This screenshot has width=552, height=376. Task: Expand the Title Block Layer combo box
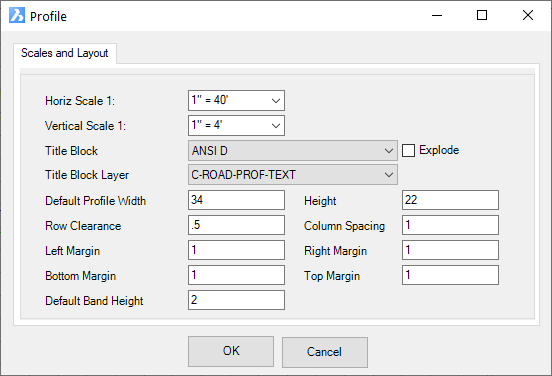pyautogui.click(x=293, y=175)
